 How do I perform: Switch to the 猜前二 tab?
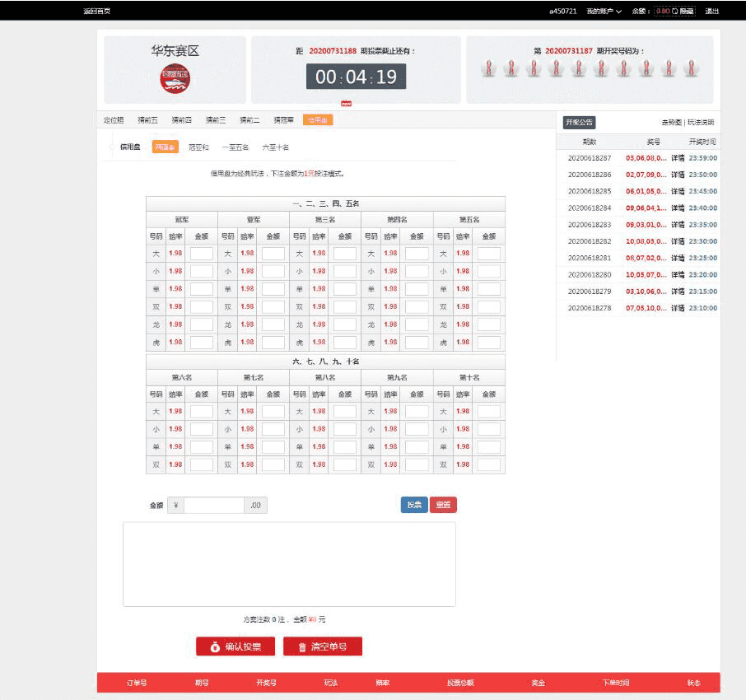pyautogui.click(x=249, y=120)
